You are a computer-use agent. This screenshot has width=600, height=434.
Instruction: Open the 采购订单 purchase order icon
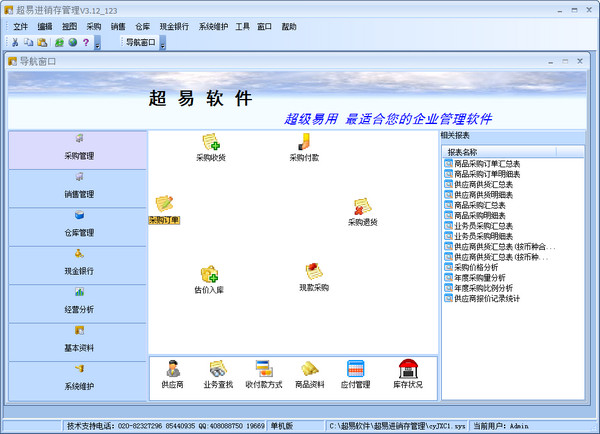pos(164,210)
